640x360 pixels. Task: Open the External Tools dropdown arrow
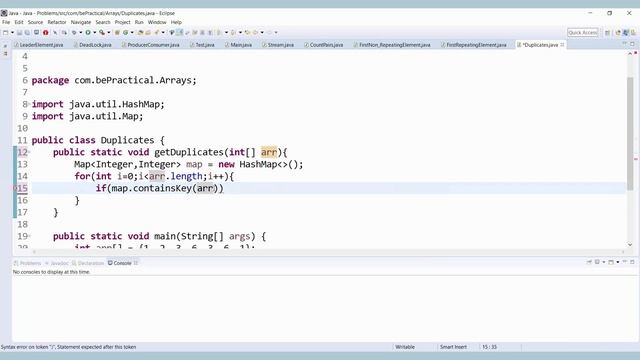pyautogui.click(x=109, y=32)
